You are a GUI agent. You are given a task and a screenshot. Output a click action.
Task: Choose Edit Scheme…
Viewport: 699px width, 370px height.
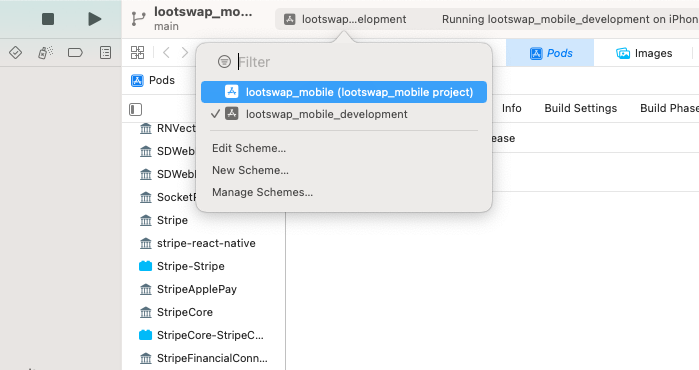(x=249, y=148)
